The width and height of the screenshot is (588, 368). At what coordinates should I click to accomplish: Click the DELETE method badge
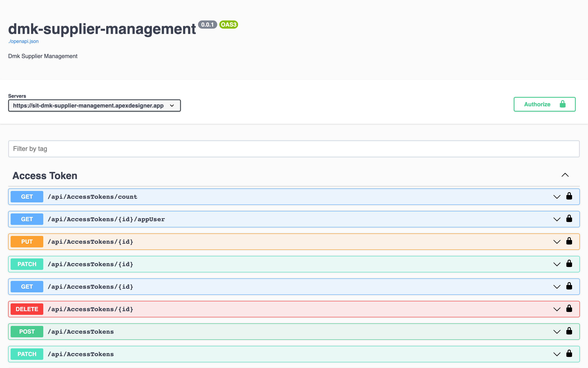point(27,309)
